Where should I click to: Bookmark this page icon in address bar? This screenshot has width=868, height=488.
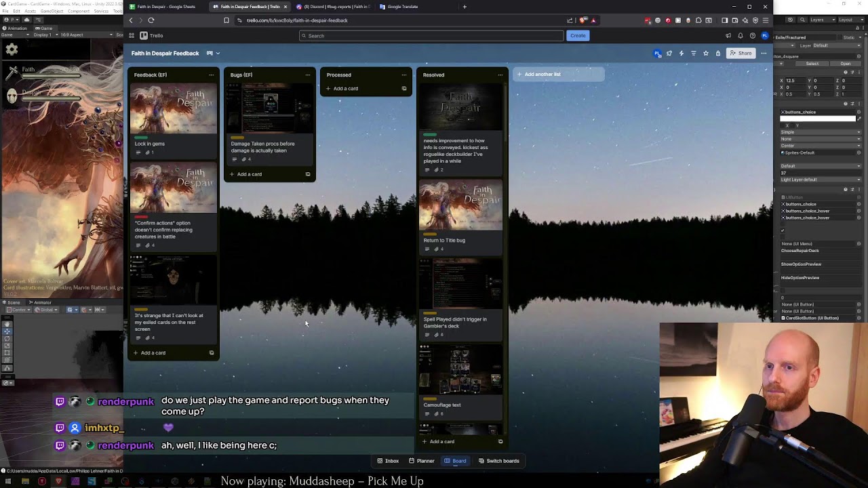(x=226, y=20)
